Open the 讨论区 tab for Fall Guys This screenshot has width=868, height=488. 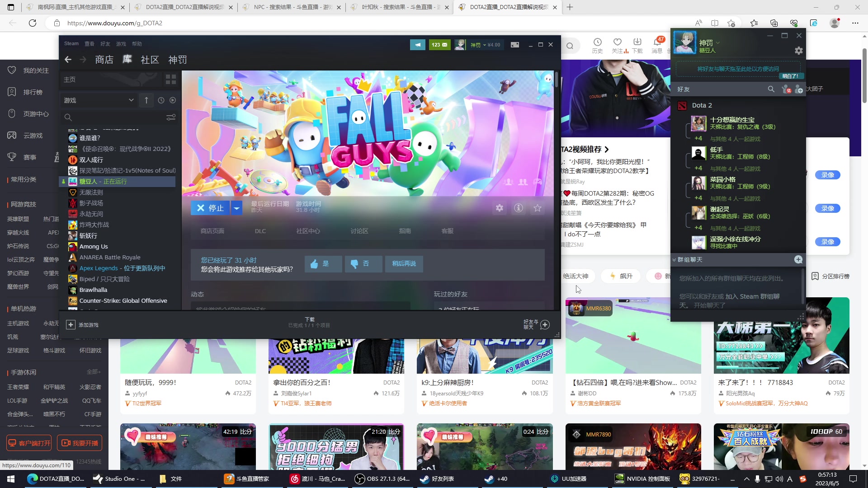pos(359,231)
